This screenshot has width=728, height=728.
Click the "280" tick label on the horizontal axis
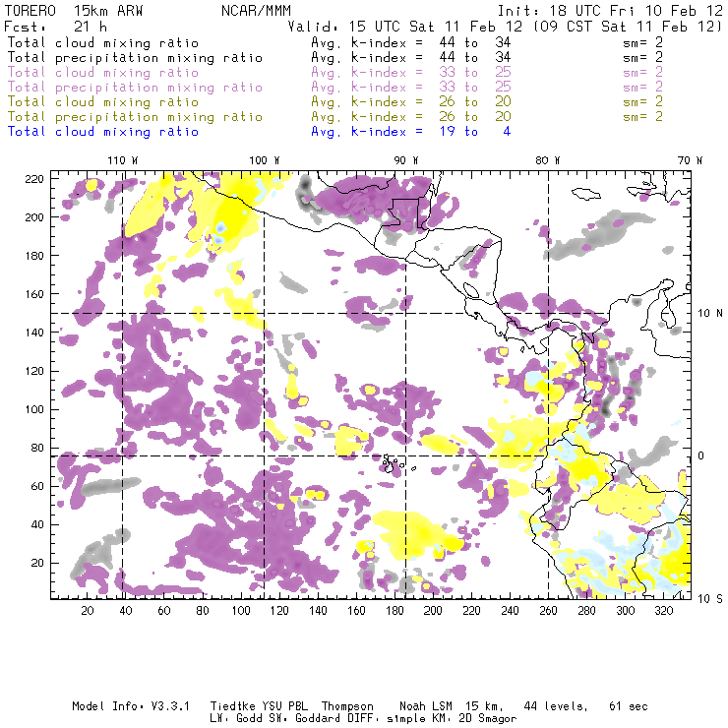587,611
